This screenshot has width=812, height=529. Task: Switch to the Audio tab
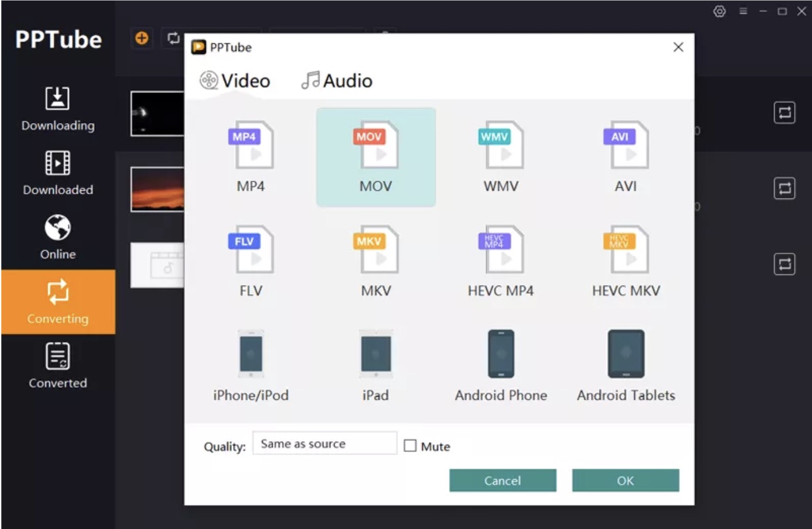coord(337,80)
